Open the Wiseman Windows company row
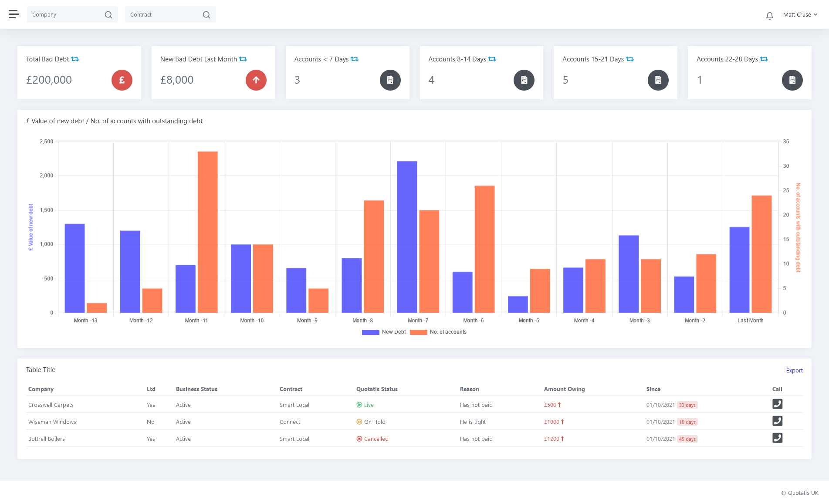The height and width of the screenshot is (504, 829). (x=52, y=422)
